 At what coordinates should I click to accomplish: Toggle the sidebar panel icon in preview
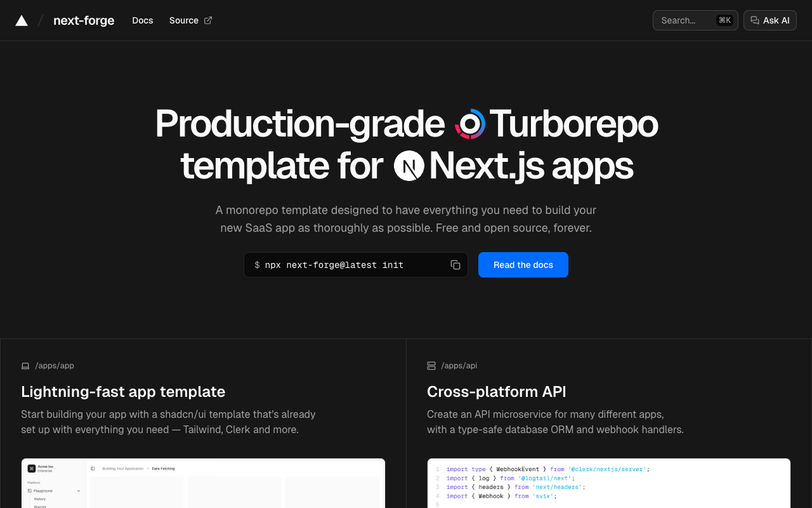point(93,469)
